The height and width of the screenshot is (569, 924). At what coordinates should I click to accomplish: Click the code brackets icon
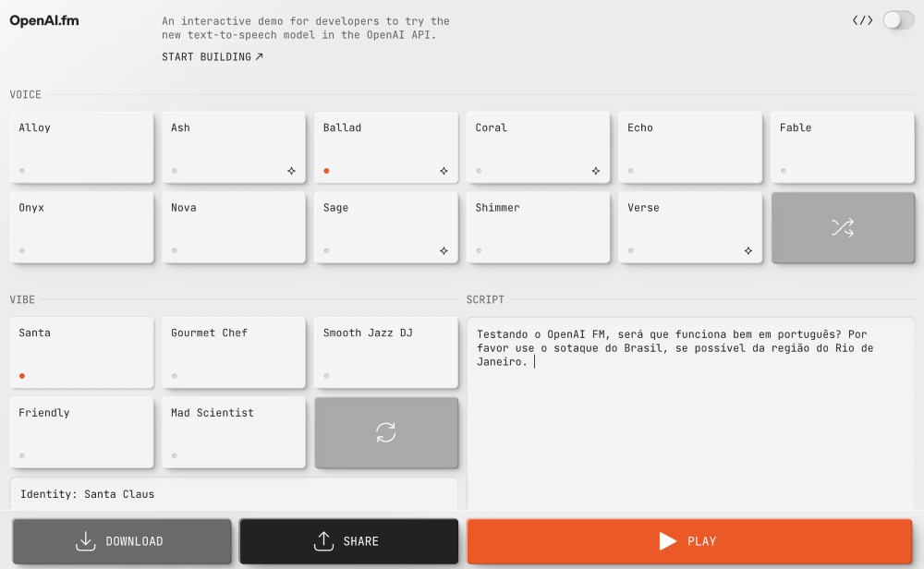pos(863,20)
